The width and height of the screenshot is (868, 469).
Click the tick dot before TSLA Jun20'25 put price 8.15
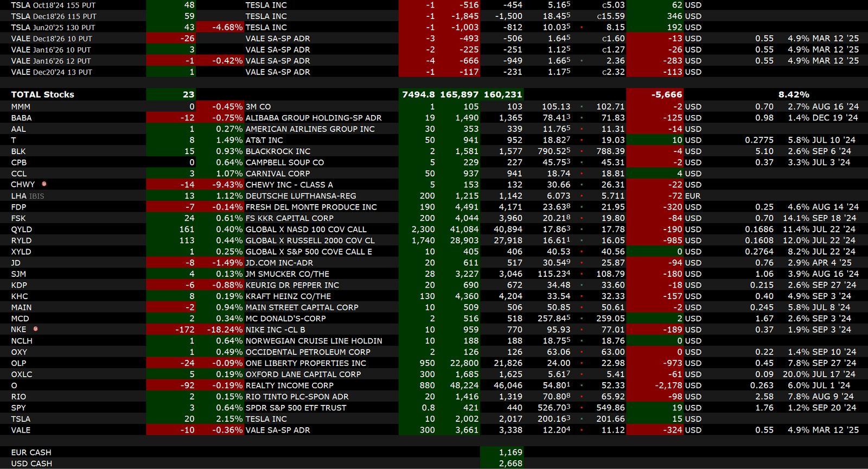click(x=582, y=27)
